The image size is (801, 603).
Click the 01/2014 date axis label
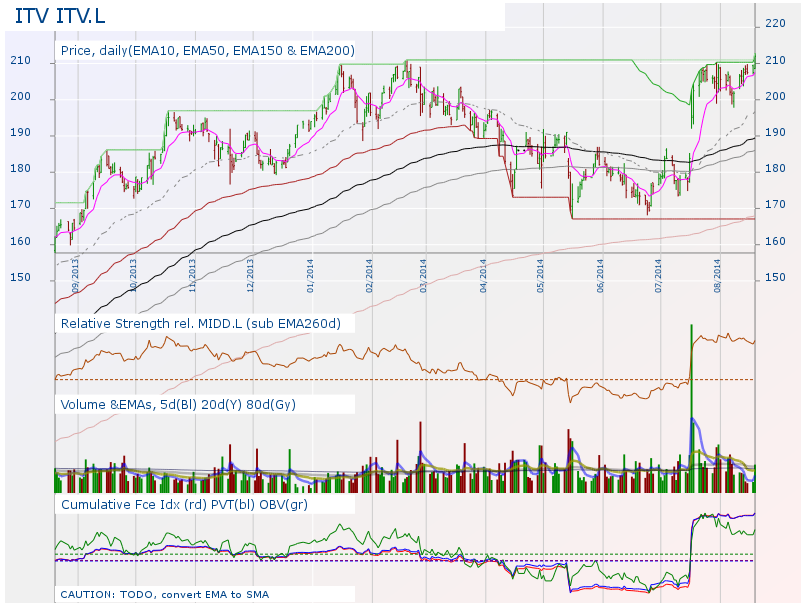click(x=310, y=276)
